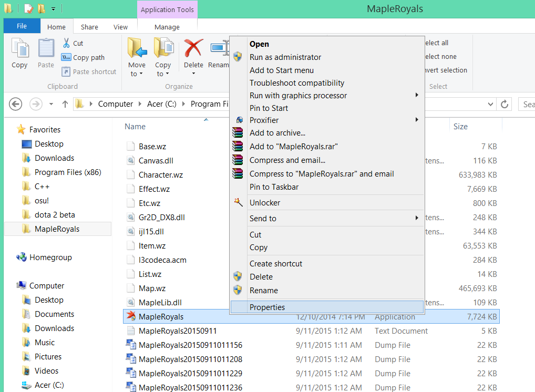Open Pictures folder under Computer
The height and width of the screenshot is (392, 535).
[42, 356]
